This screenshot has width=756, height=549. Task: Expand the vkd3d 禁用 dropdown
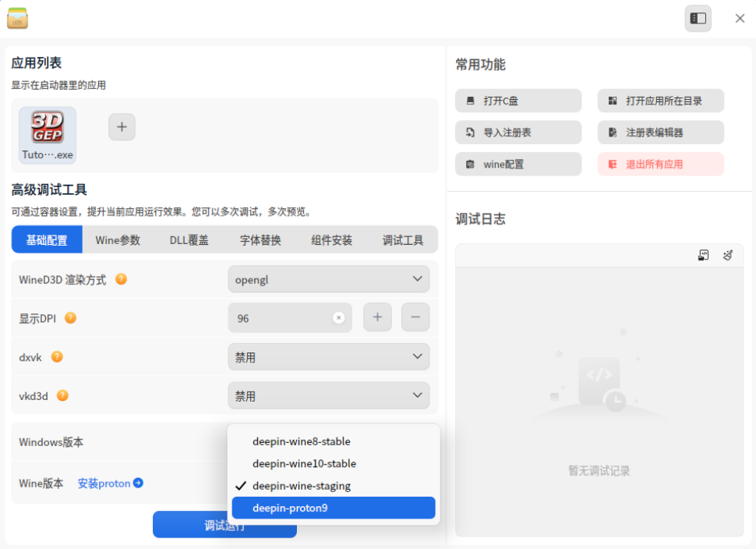click(x=328, y=395)
